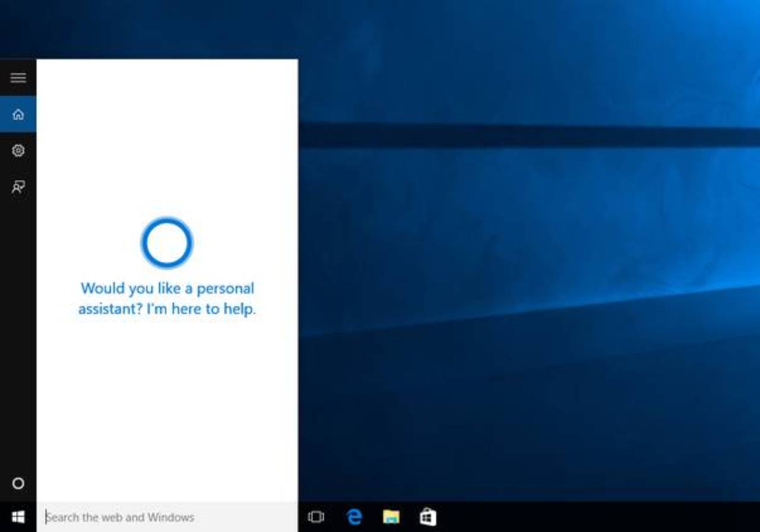
Task: Click the 'assistant? I'm here to help.' line
Action: tap(167, 309)
